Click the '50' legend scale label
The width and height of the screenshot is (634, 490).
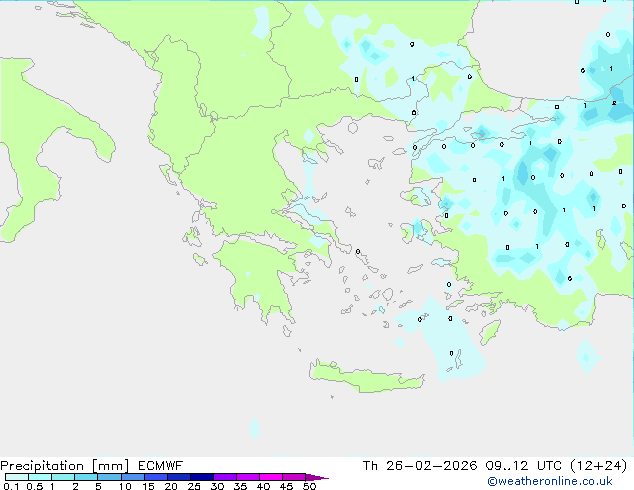309,486
